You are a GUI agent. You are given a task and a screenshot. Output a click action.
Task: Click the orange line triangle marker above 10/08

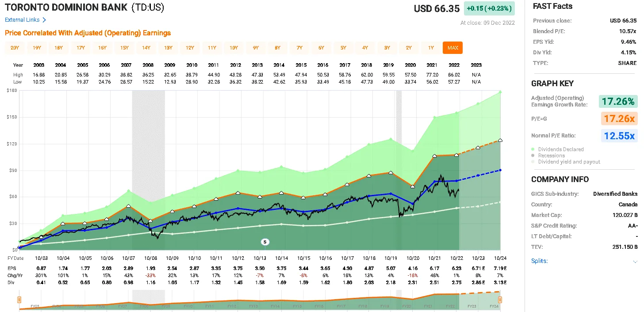pyautogui.click(x=150, y=220)
